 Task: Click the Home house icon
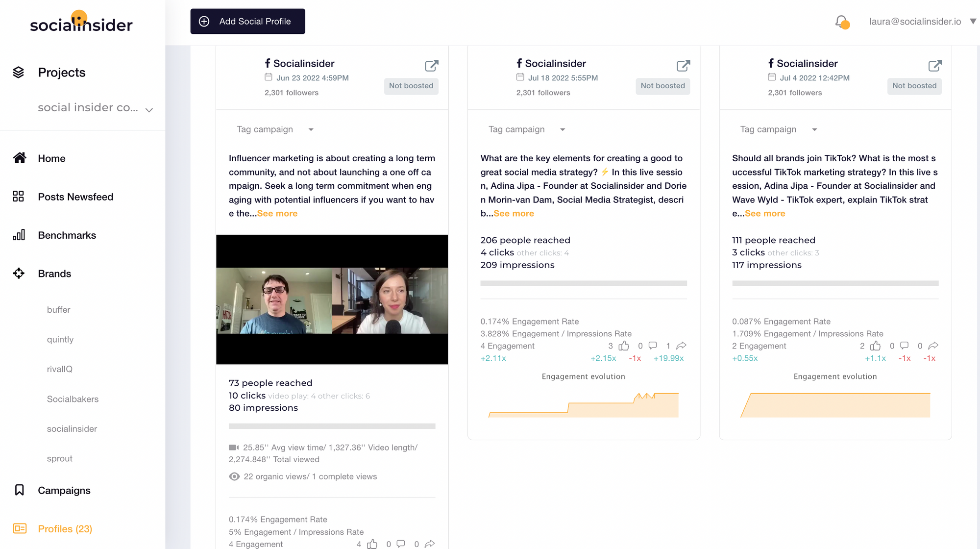click(x=19, y=158)
